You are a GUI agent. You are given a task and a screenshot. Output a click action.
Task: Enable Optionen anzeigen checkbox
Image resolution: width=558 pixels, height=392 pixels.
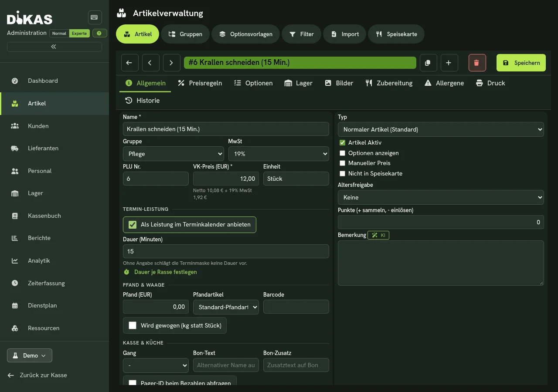pyautogui.click(x=342, y=153)
